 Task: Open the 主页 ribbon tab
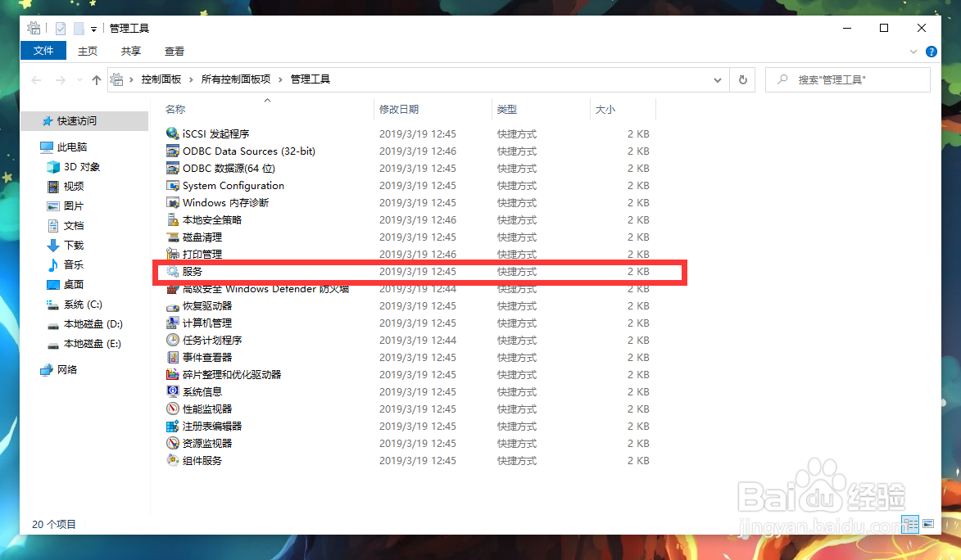[x=87, y=51]
